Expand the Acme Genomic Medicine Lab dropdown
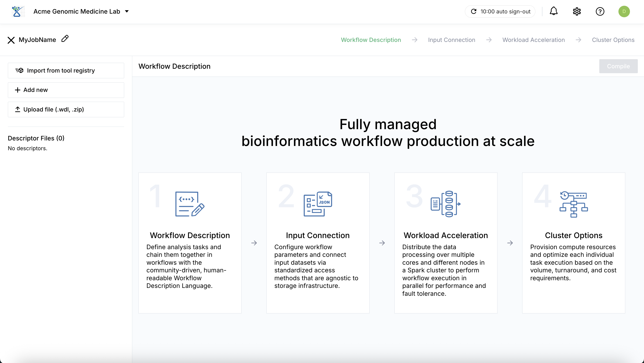This screenshot has width=644, height=363. pyautogui.click(x=127, y=11)
